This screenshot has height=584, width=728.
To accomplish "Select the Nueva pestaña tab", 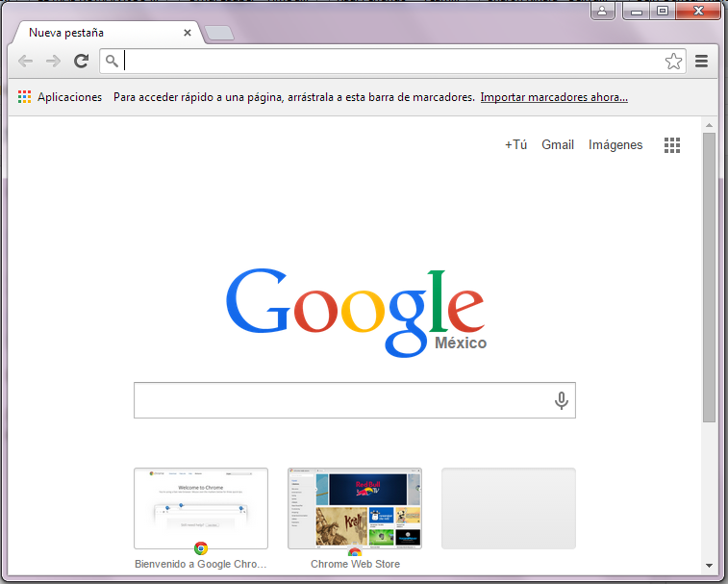I will (107, 33).
